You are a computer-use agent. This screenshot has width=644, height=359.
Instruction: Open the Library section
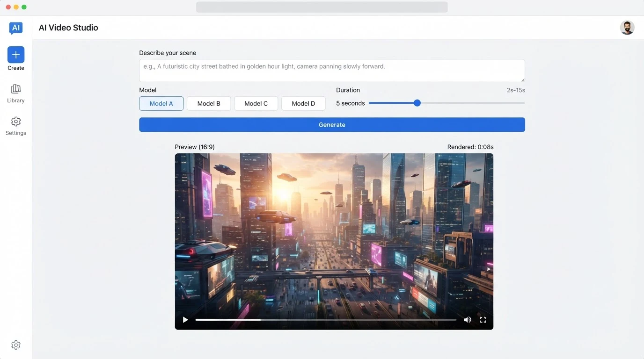click(x=16, y=93)
